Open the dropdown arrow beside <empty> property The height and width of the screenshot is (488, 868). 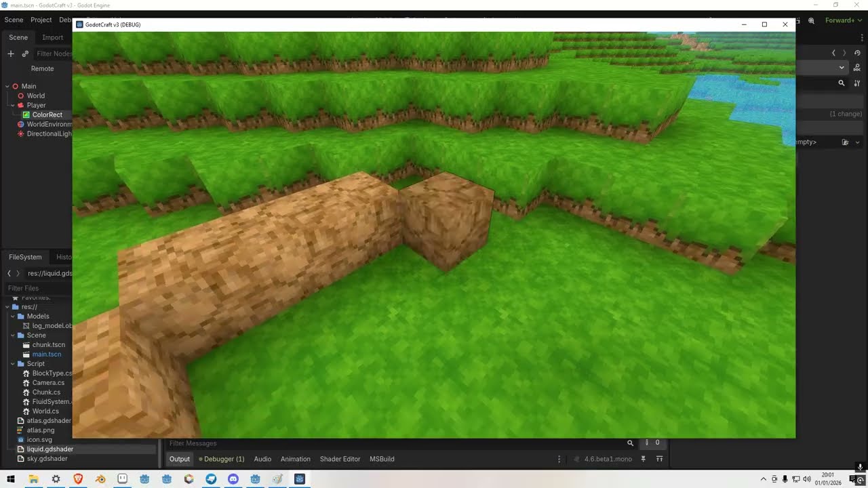pos(857,142)
